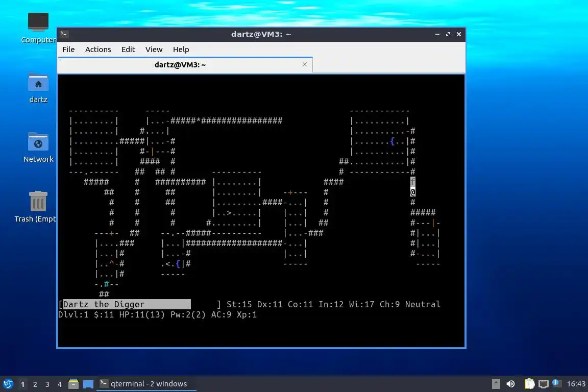Click the Xp:1 status text
The height and width of the screenshot is (392, 588).
coord(247,315)
